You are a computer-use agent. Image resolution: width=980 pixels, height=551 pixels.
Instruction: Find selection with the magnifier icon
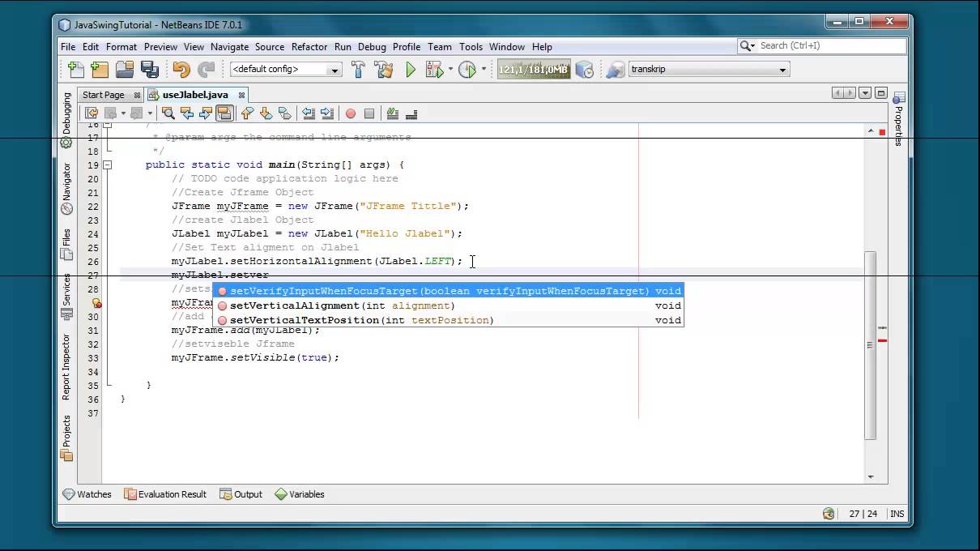point(168,113)
